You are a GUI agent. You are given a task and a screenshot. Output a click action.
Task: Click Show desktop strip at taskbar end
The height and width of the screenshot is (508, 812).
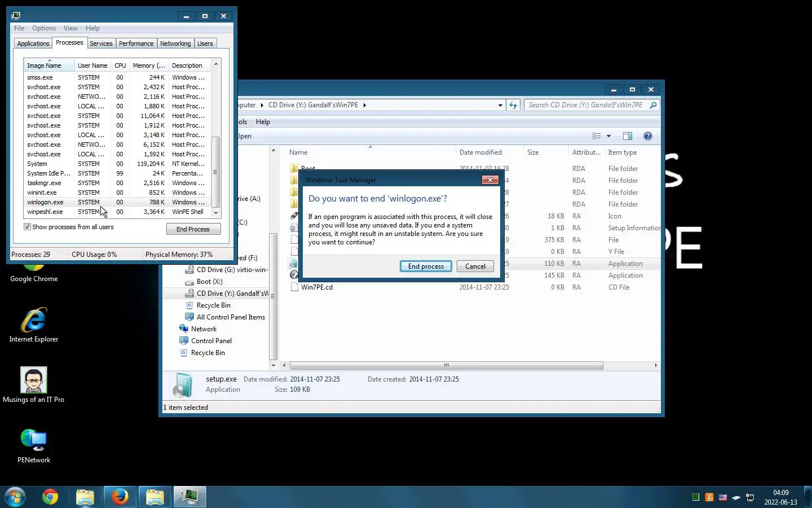coord(807,497)
